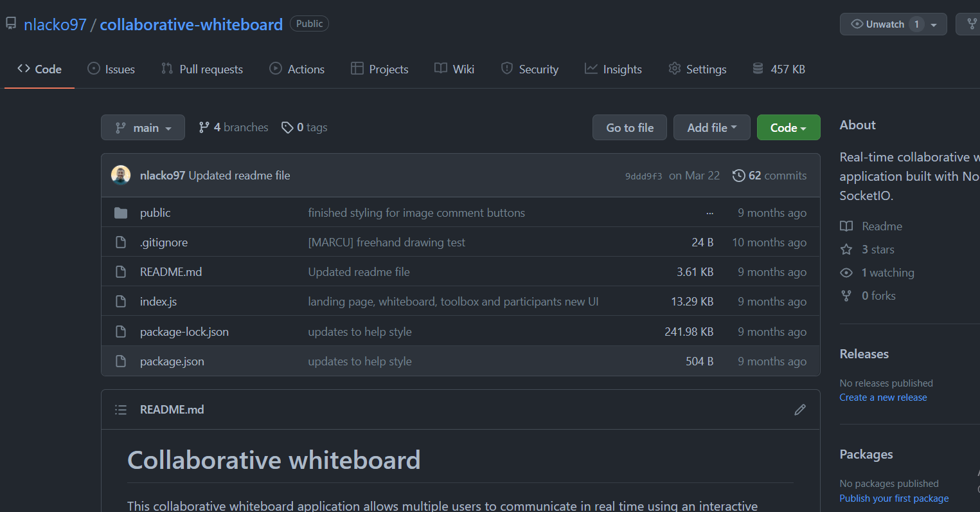Expand the ellipsis on the public commit message
The image size is (980, 512).
point(709,213)
